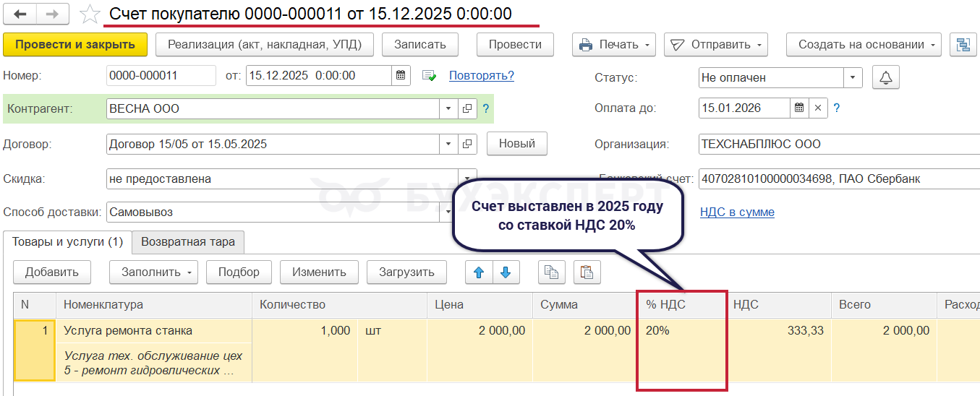Click the % НДС column header

coord(681,305)
